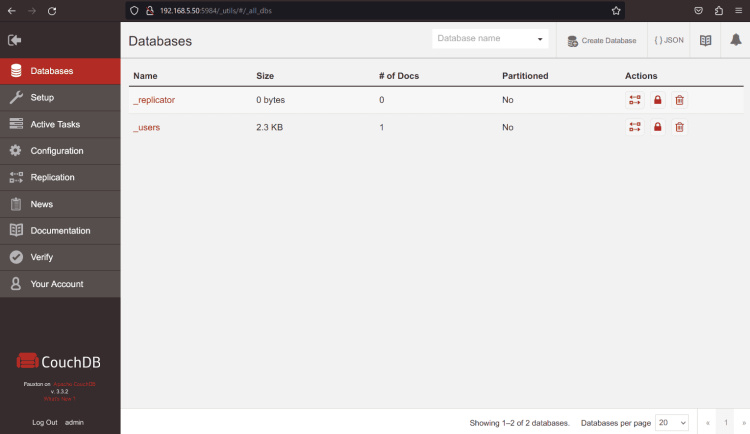
Task: View the JSON output button
Action: 669,41
